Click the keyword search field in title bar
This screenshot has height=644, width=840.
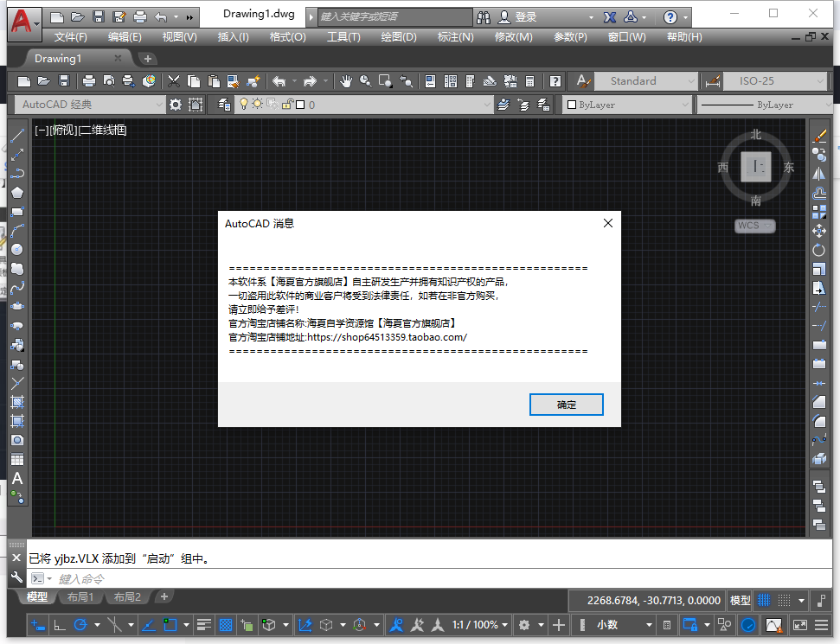point(394,16)
